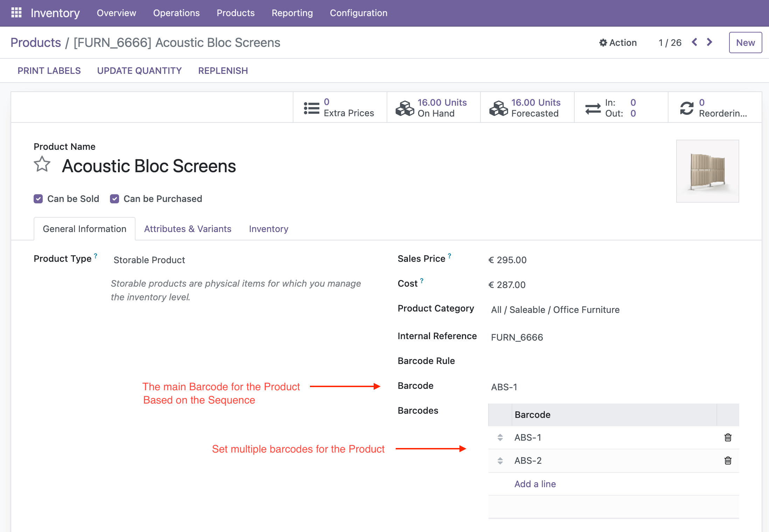
Task: Delete the ABS-2 barcode row
Action: (x=728, y=461)
